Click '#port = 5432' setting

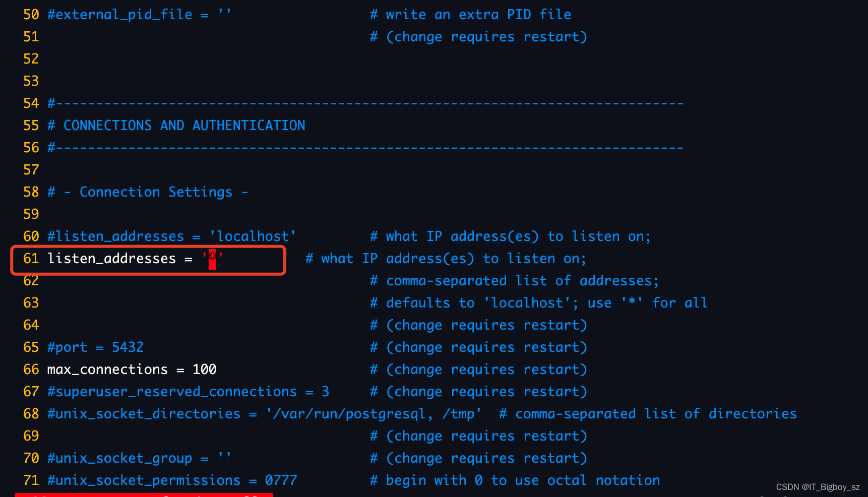[95, 347]
